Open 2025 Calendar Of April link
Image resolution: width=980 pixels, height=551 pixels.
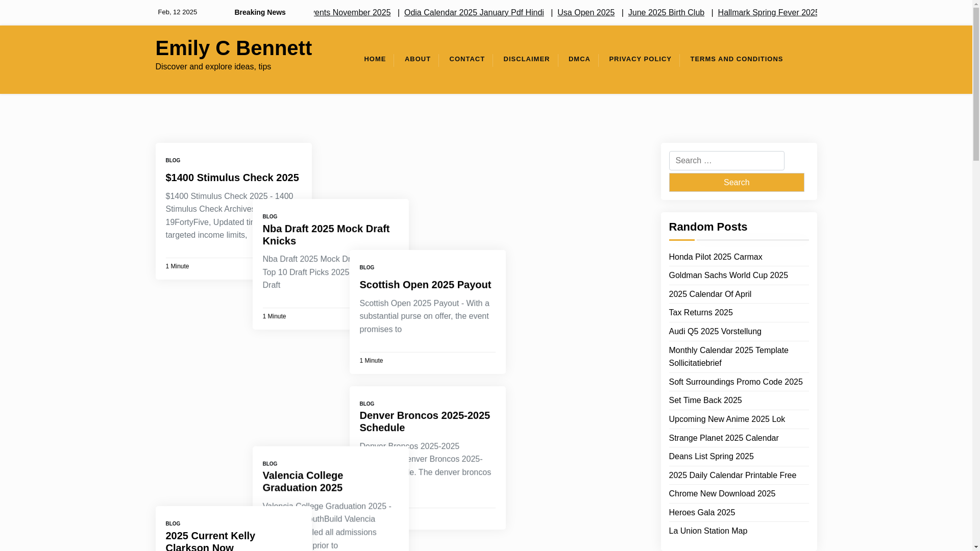click(x=709, y=294)
